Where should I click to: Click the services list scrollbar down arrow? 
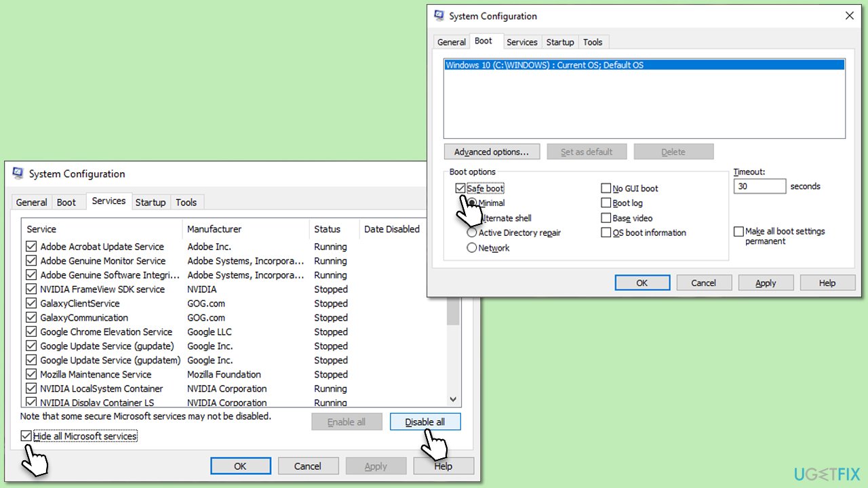(452, 399)
